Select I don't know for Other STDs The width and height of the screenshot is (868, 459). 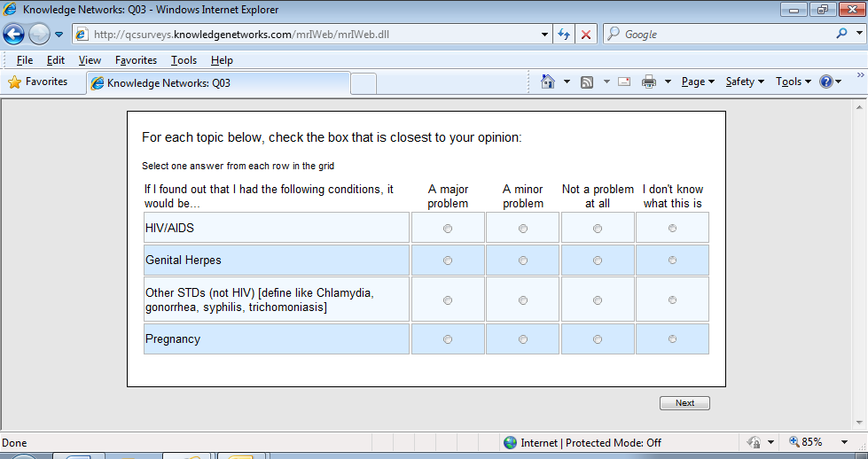click(672, 300)
